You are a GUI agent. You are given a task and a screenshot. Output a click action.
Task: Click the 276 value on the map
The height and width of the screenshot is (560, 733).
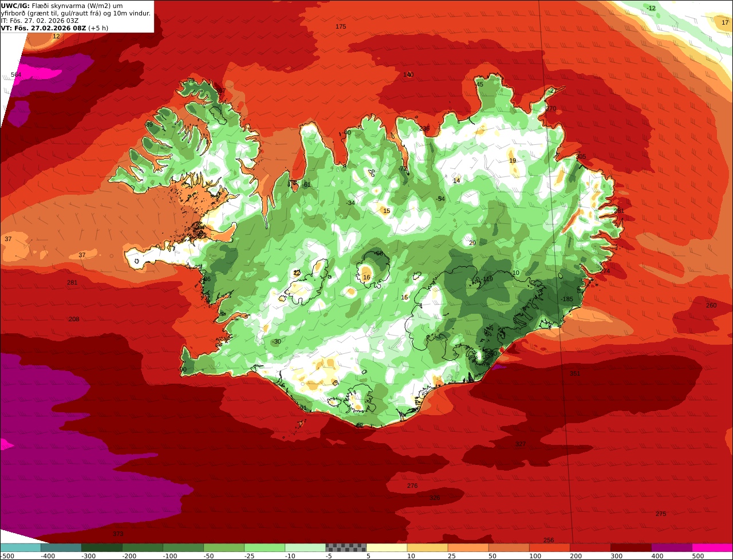[412, 486]
